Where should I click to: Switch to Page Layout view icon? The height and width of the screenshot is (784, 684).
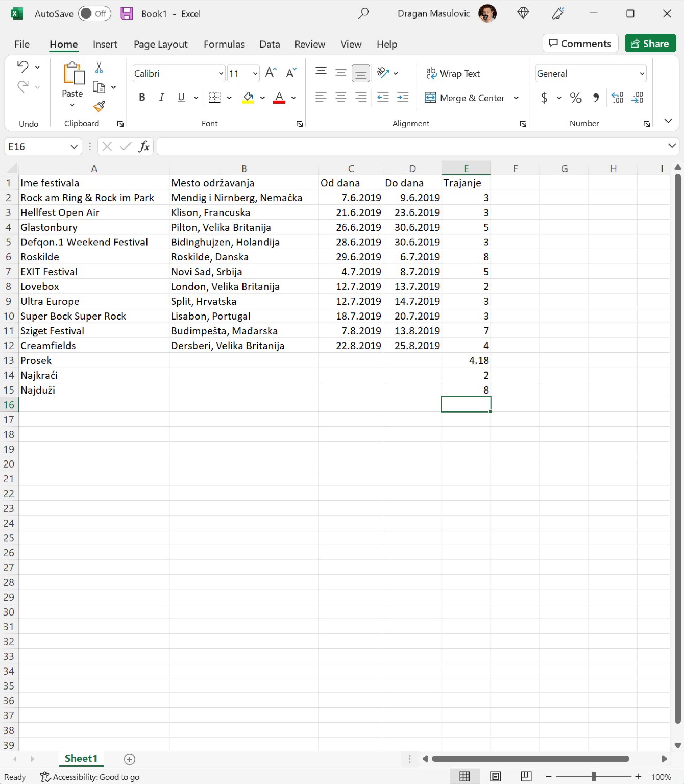click(x=495, y=776)
